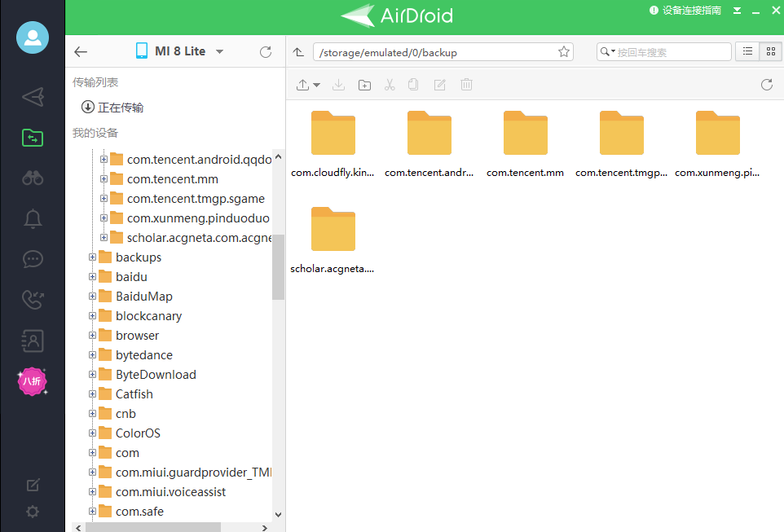This screenshot has width=784, height=532.
Task: Open 正在传输 transfer list
Action: [112, 108]
